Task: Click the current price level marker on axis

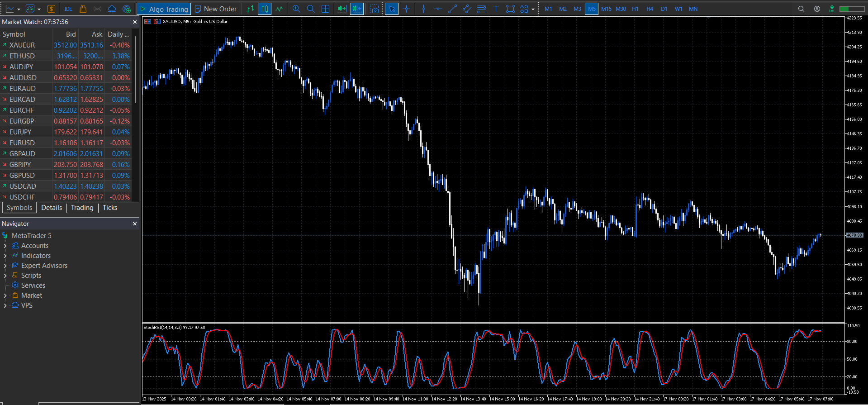Action: [854, 235]
